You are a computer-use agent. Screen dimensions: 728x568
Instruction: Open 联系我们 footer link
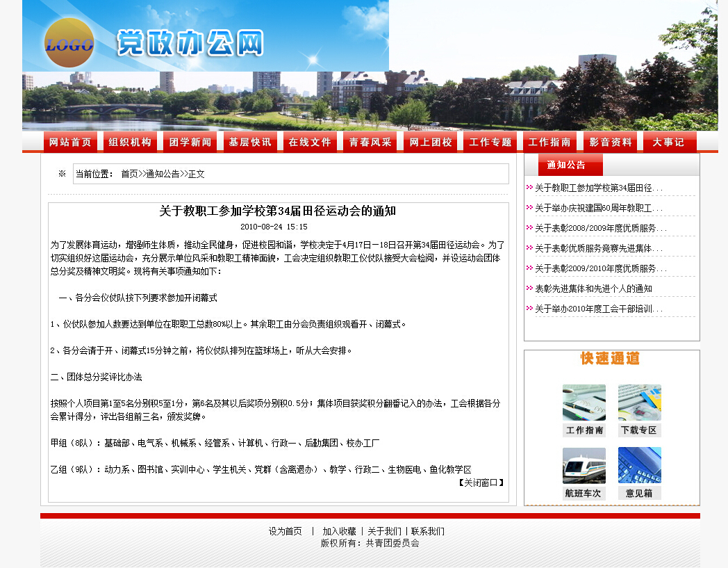click(428, 531)
